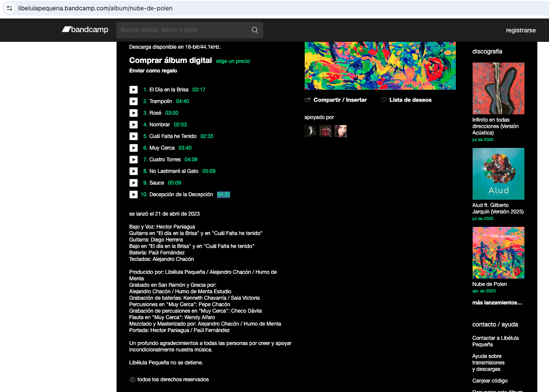Open Nombrar track title
This screenshot has height=392, width=549.
click(160, 125)
